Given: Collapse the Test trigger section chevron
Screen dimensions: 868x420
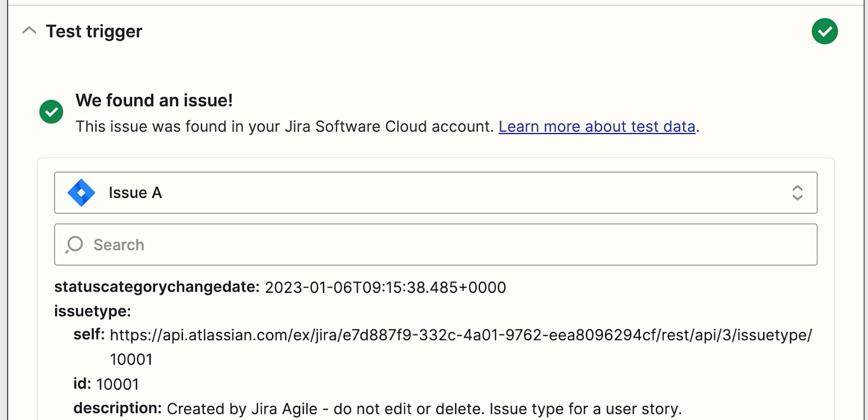Looking at the screenshot, I should tap(29, 31).
